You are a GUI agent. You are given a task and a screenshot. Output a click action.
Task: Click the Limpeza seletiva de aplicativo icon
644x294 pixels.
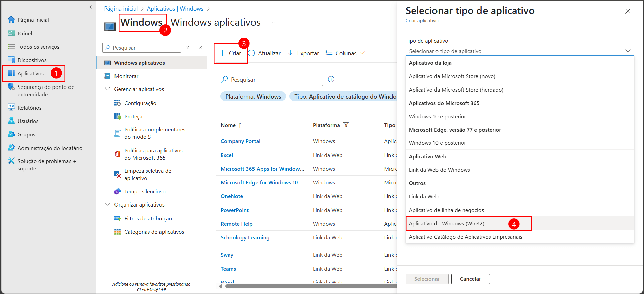tap(117, 174)
